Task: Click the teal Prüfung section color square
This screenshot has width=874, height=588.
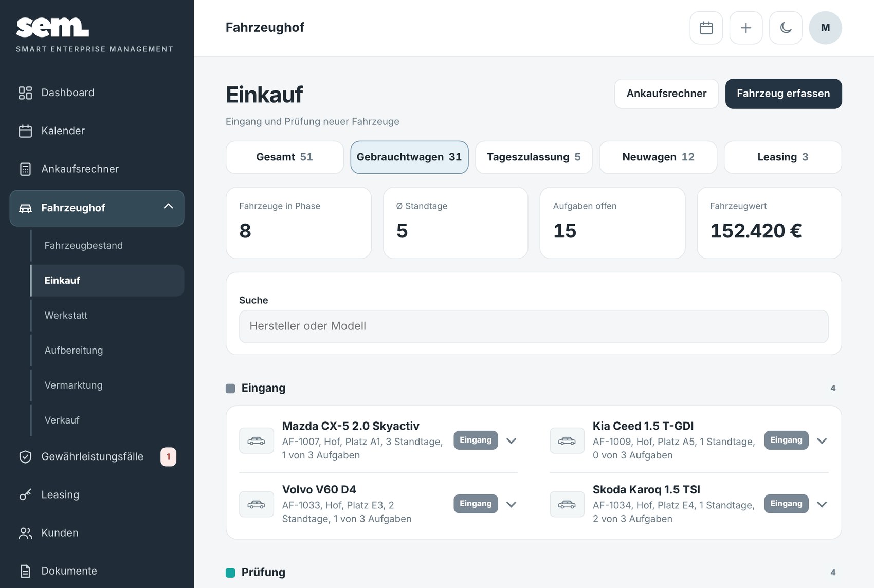Action: click(x=230, y=573)
